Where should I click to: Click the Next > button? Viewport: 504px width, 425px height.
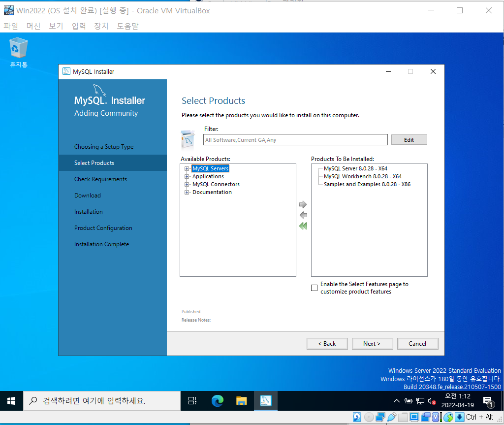tap(372, 344)
